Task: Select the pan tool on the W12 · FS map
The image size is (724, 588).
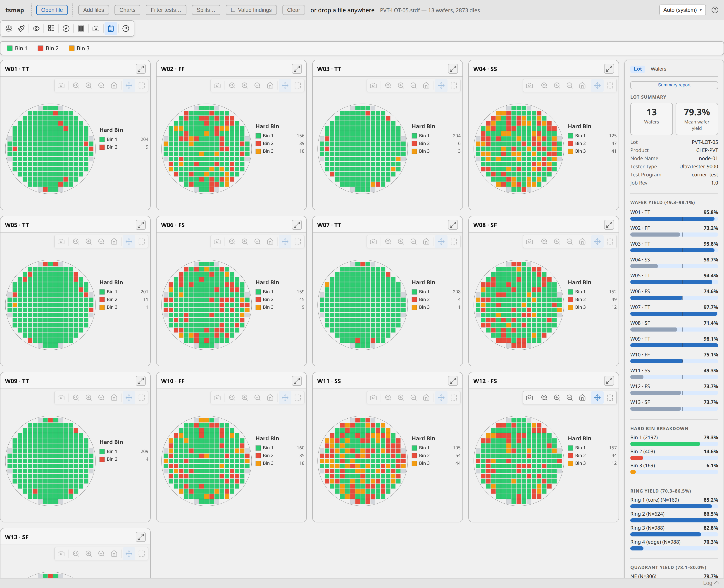Action: [x=597, y=398]
